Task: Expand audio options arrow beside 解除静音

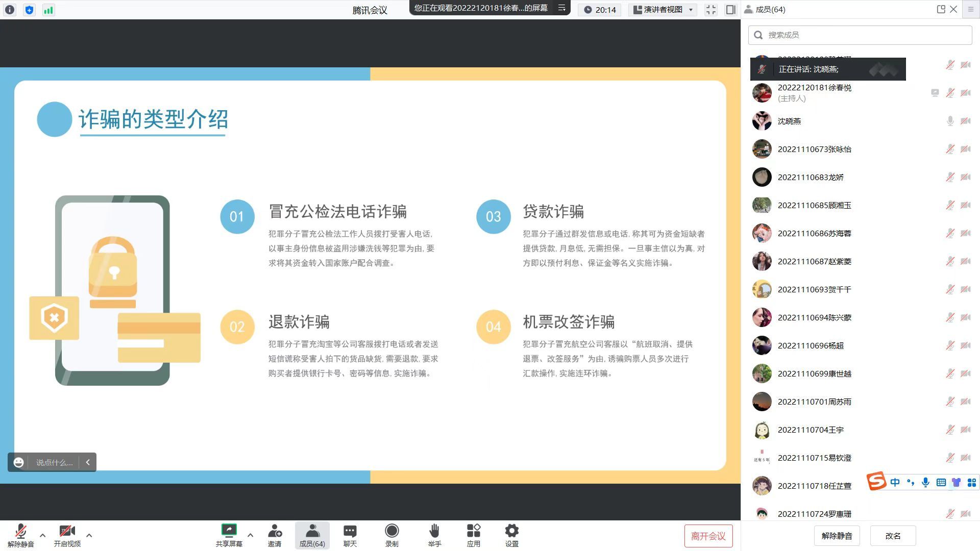Action: point(43,535)
